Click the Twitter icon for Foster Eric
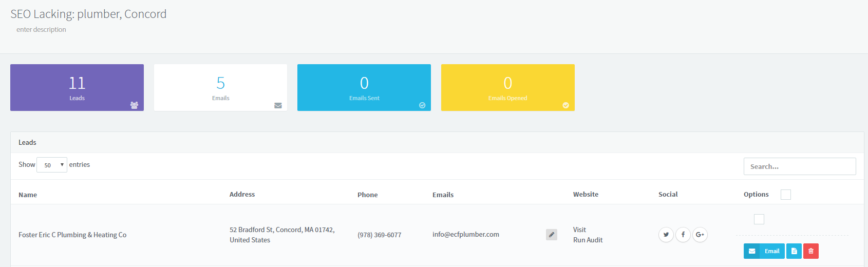 pos(666,235)
